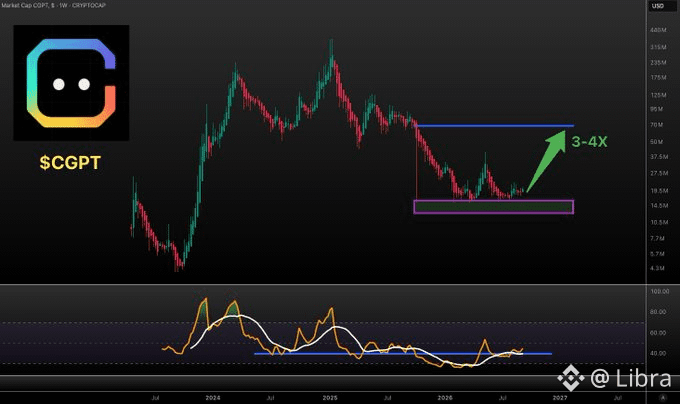Click the 80.00 level on oscillator scale
Viewport: 680px width, 404px height.
[x=658, y=312]
